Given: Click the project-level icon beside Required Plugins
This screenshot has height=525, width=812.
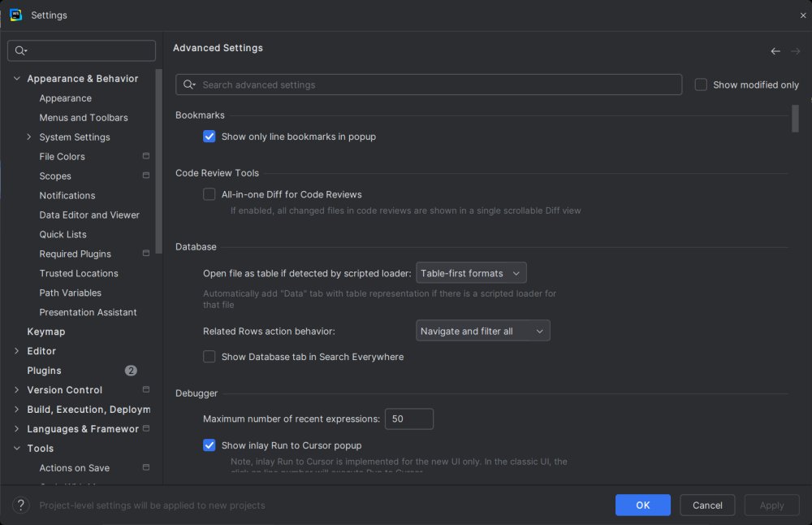Looking at the screenshot, I should point(146,254).
